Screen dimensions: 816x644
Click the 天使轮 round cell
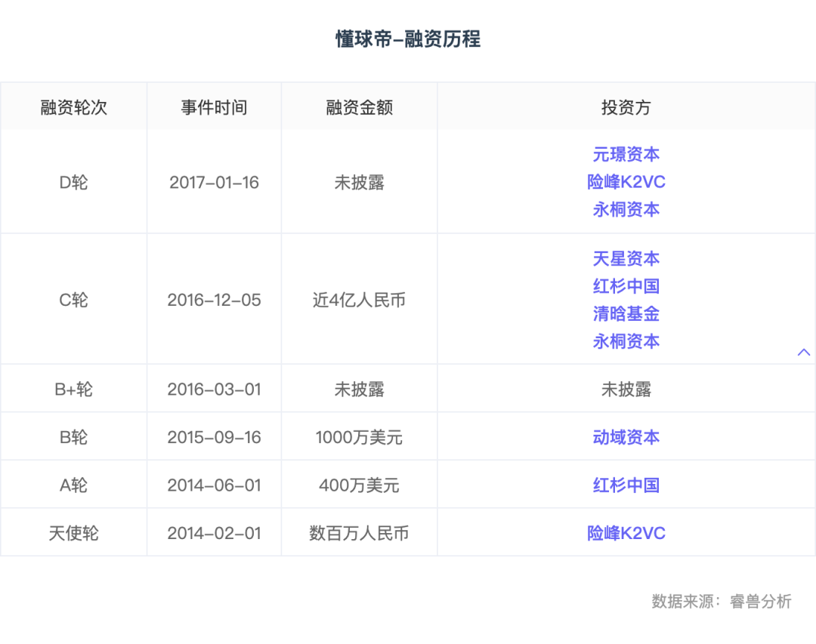tap(73, 533)
